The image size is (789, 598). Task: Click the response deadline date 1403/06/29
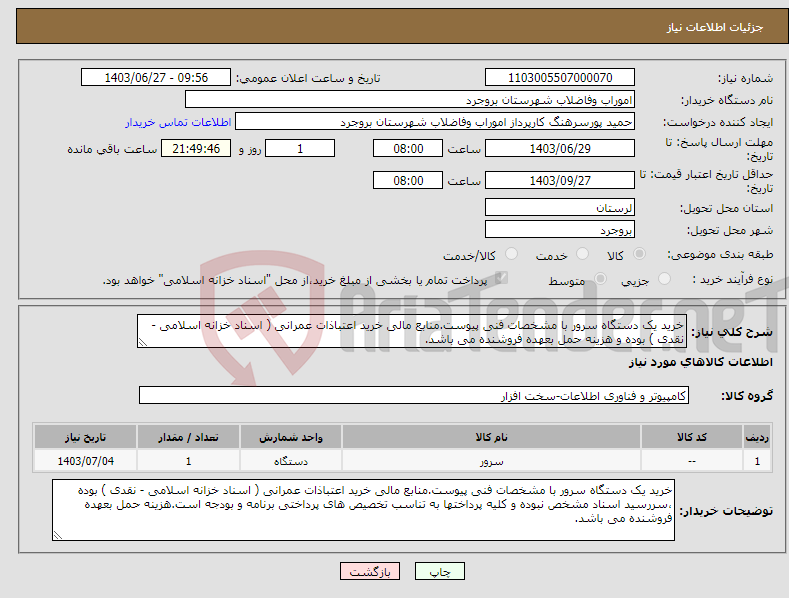click(560, 148)
